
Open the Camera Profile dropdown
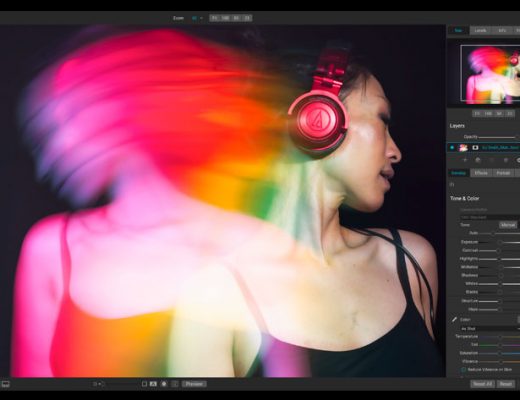click(x=490, y=217)
